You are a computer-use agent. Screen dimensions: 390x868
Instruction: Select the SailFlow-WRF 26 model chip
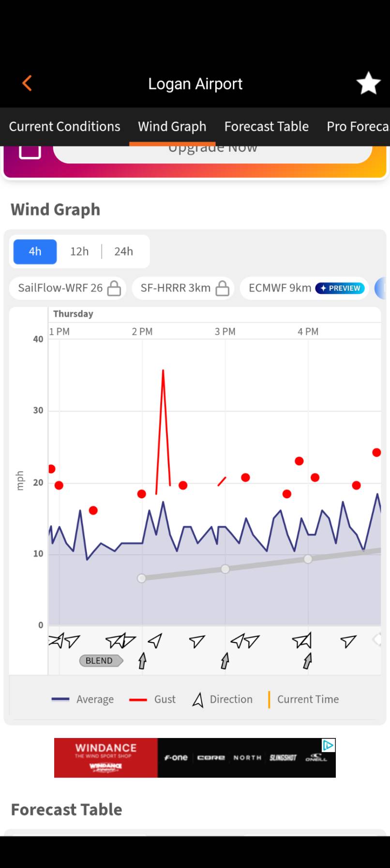(68, 288)
